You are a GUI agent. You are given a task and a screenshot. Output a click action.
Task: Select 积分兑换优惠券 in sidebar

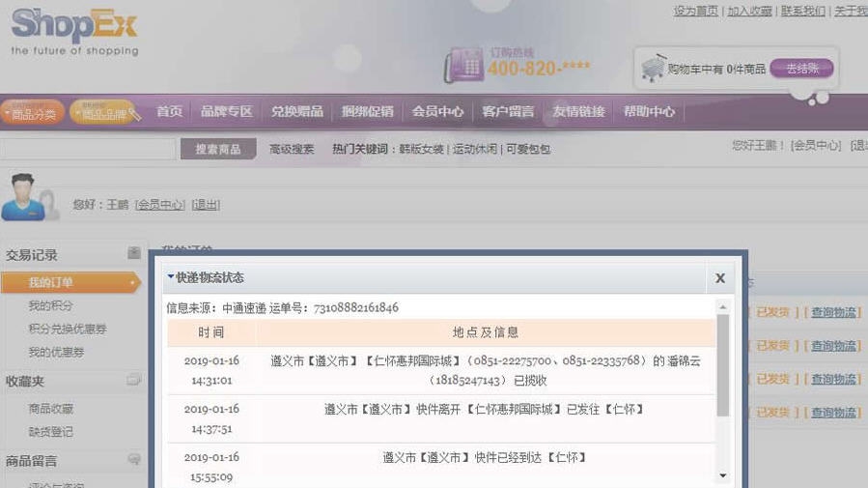(68, 329)
